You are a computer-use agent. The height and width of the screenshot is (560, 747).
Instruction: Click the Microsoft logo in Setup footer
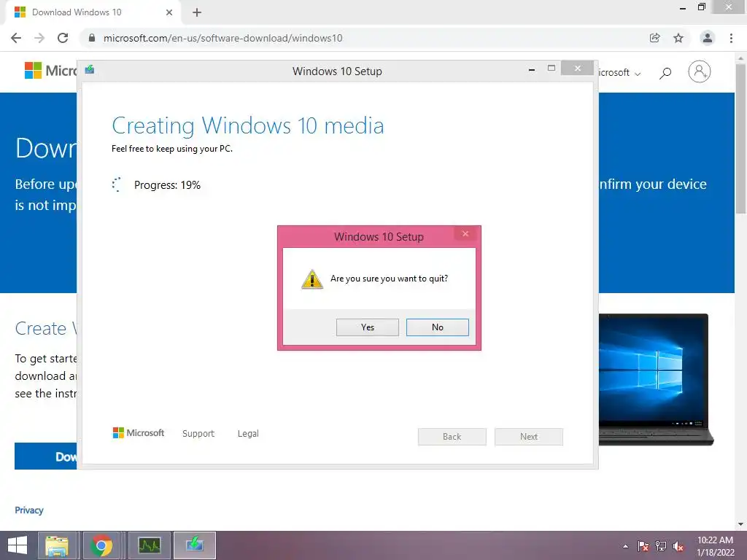point(139,433)
